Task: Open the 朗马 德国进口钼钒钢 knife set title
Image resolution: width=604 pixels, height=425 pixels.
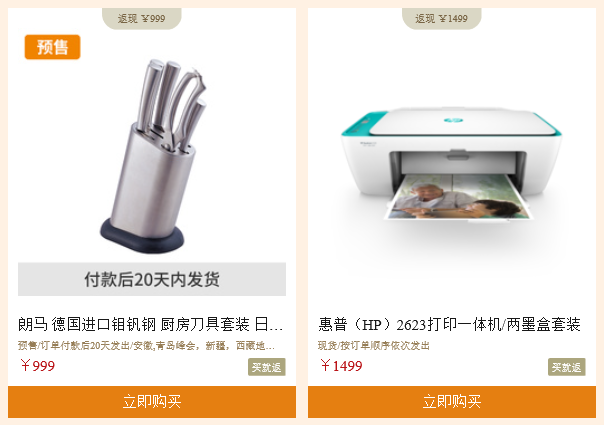Action: [151, 324]
